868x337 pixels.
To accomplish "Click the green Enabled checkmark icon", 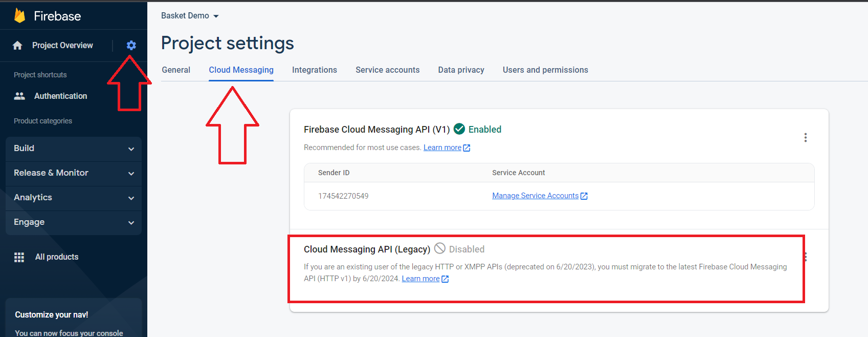I will click(x=459, y=129).
